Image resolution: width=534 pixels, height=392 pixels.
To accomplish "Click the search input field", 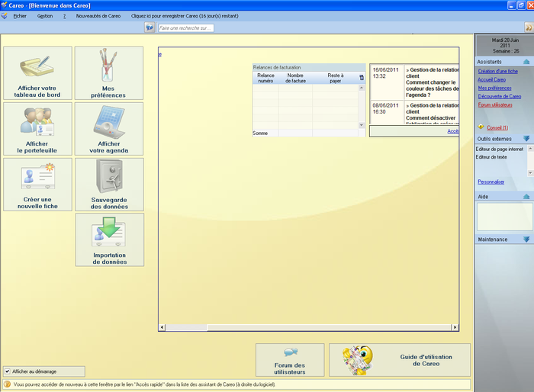I will [x=186, y=28].
